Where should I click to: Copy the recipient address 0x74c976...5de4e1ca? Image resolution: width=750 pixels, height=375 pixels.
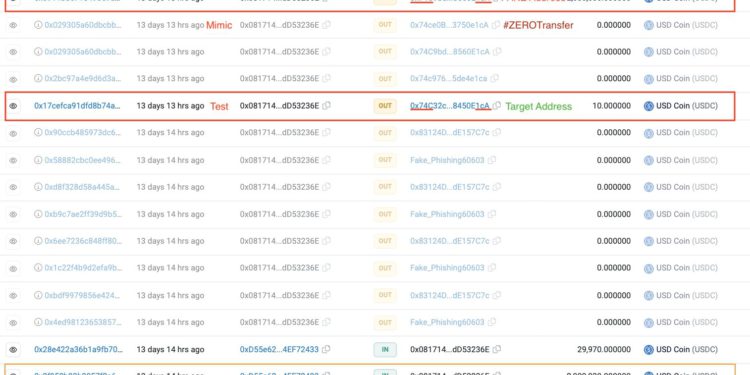click(x=495, y=78)
